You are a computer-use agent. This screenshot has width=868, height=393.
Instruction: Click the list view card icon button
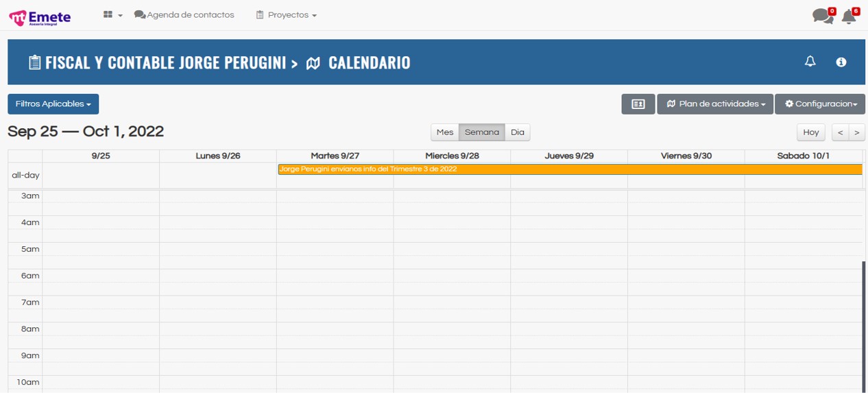coord(638,104)
